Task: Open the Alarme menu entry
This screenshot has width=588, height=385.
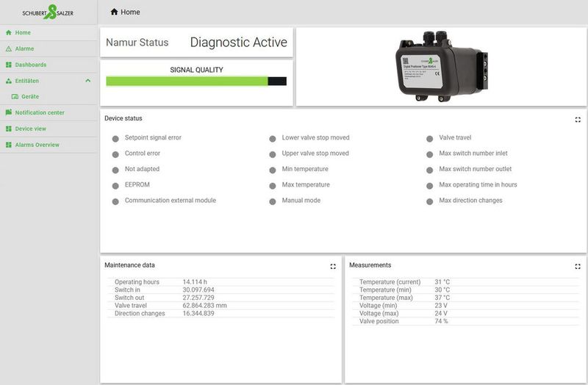Action: coord(49,48)
